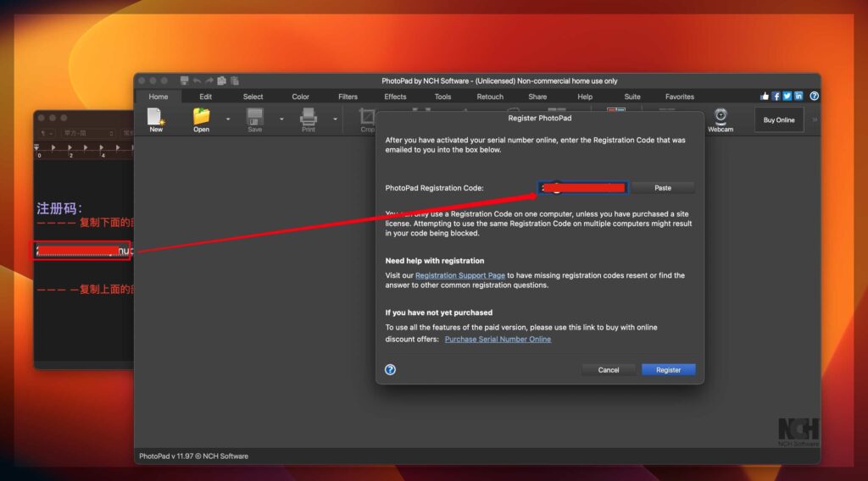
Task: Click the Buy Online button
Action: click(779, 120)
